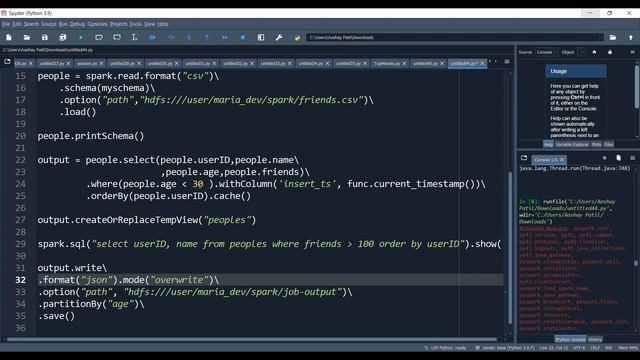Open the Source menu
This screenshot has width=640, height=360.
click(x=49, y=24)
